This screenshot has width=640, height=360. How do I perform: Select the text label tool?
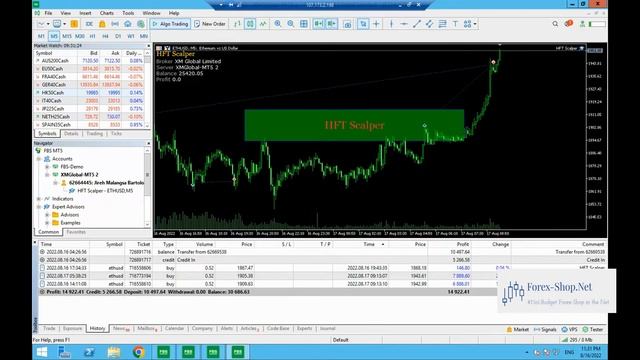point(455,24)
